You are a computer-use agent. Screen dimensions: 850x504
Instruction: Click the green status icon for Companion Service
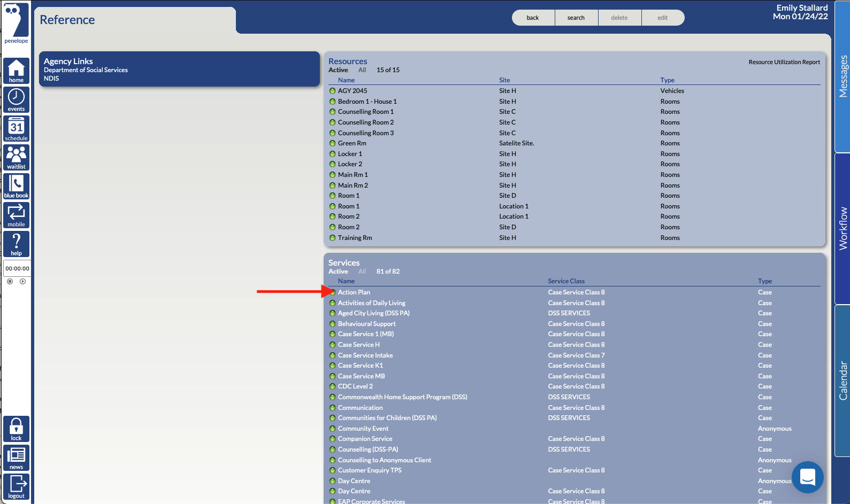(x=332, y=439)
